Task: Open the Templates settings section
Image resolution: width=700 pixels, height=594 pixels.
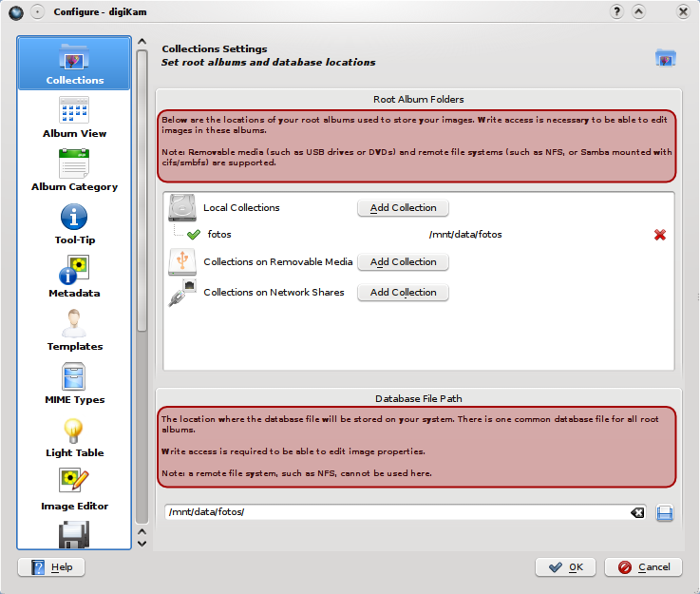Action: 74,331
